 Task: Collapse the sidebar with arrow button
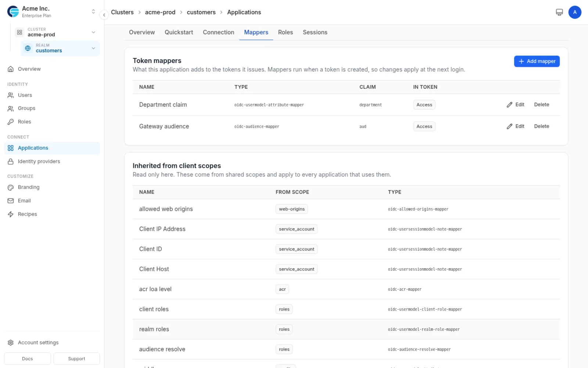tap(104, 15)
